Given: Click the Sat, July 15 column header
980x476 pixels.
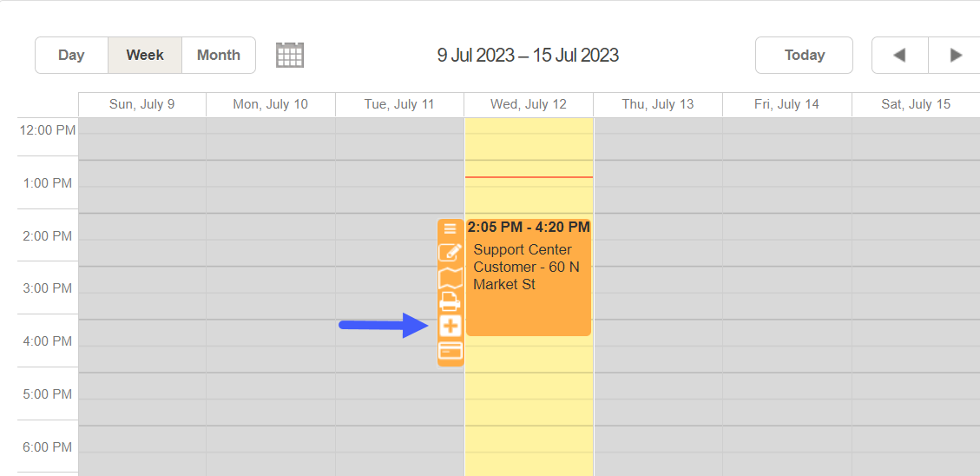Looking at the screenshot, I should point(916,104).
